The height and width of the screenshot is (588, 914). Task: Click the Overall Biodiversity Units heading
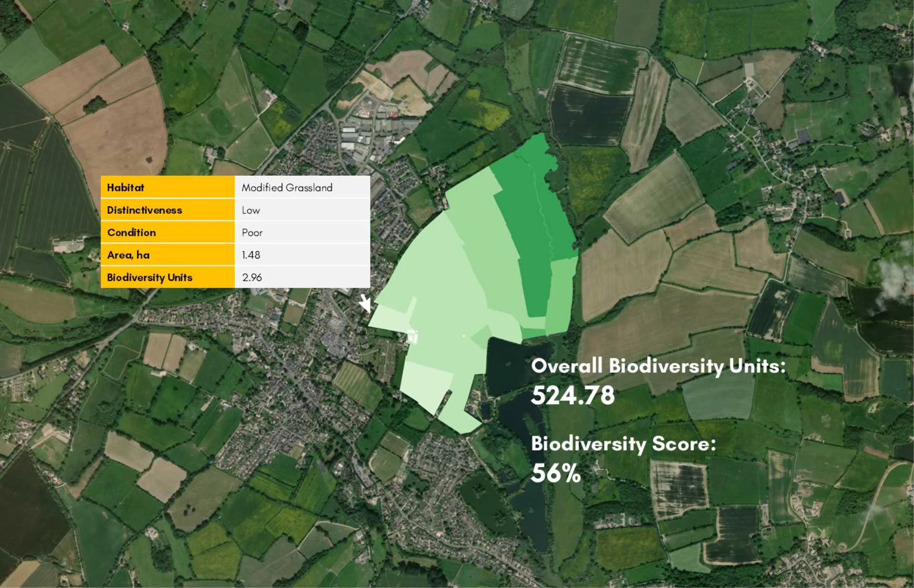[x=658, y=366]
